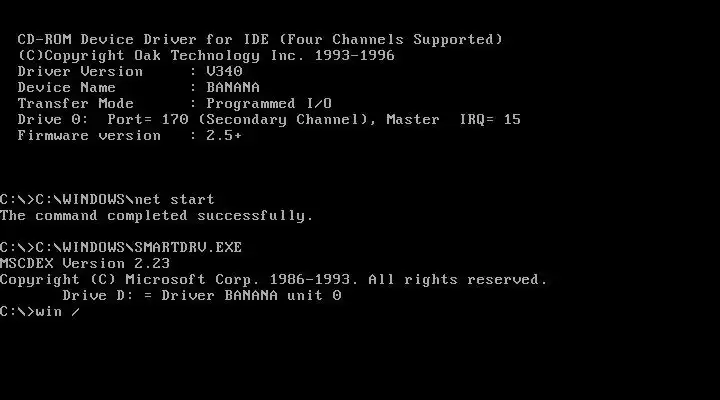Click 'The command completed successfully.' message
720x400 pixels.
[157, 215]
